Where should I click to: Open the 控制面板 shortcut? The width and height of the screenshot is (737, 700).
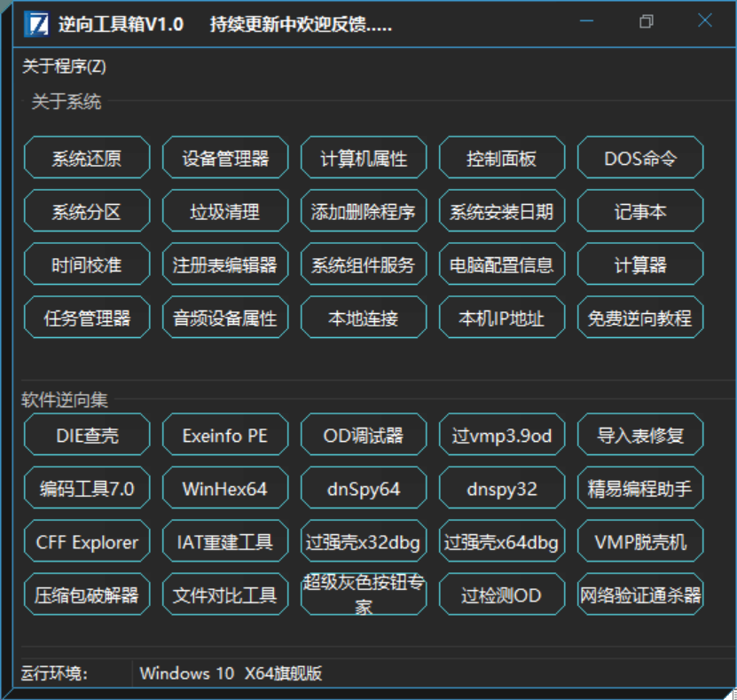[502, 157]
